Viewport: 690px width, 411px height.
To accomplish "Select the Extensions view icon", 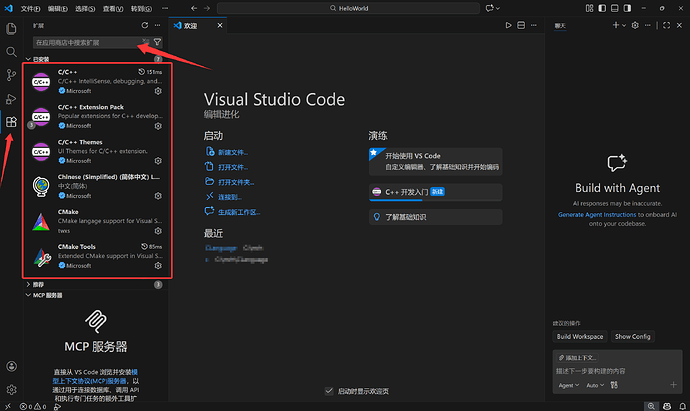I will click(11, 122).
